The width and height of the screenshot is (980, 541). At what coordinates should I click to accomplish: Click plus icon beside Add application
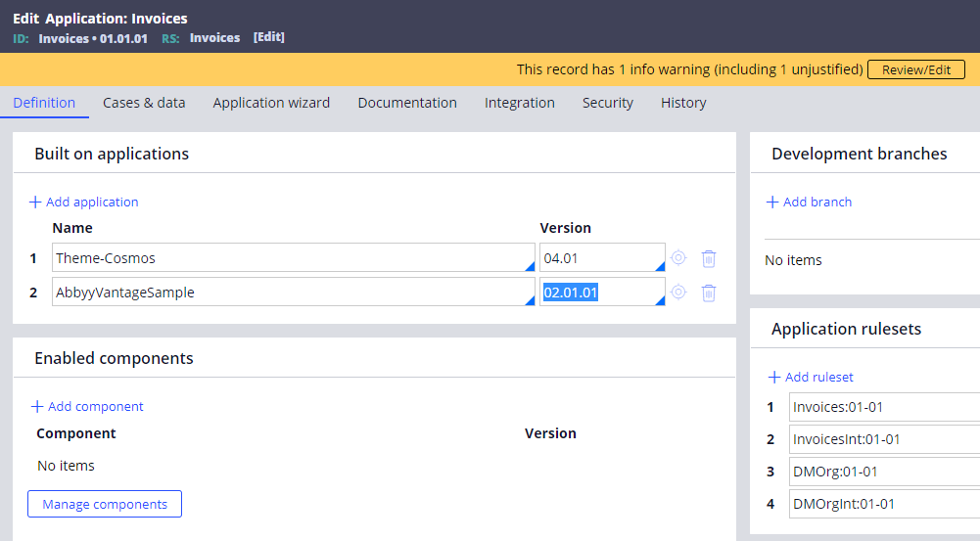tap(35, 202)
